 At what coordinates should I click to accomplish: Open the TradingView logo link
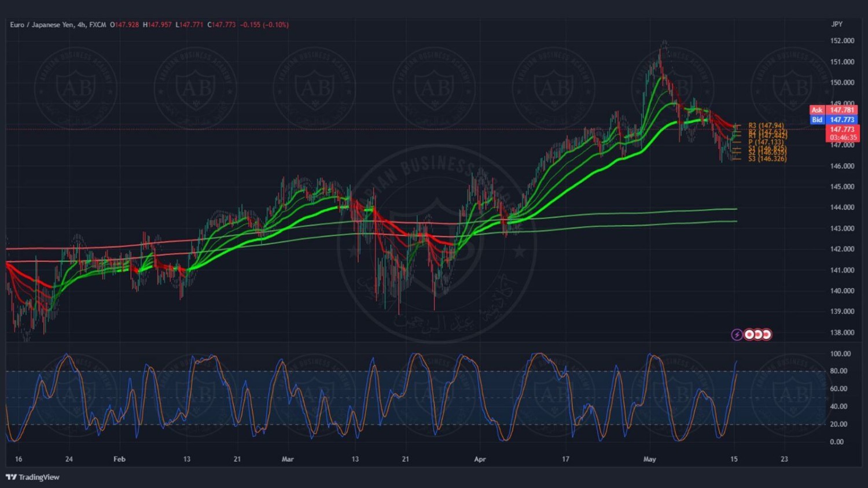(x=32, y=477)
